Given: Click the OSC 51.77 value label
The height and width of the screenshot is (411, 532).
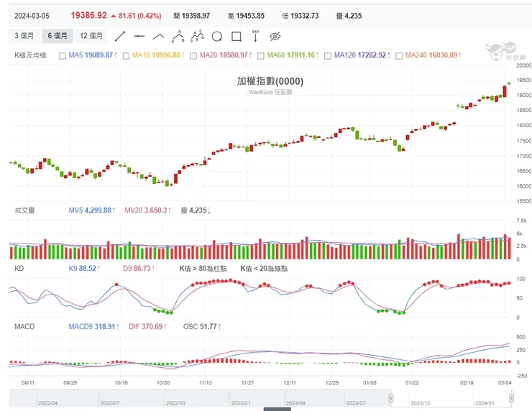Looking at the screenshot, I should click(x=202, y=326).
